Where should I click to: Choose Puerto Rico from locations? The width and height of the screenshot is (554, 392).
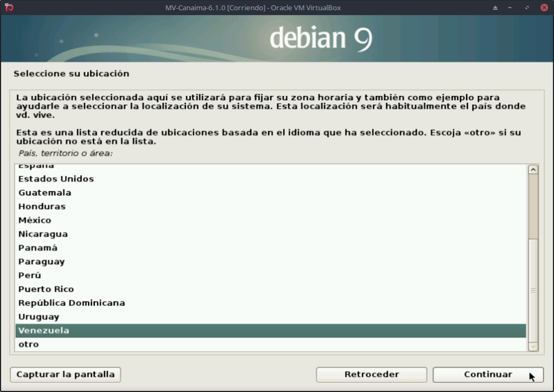coord(46,289)
